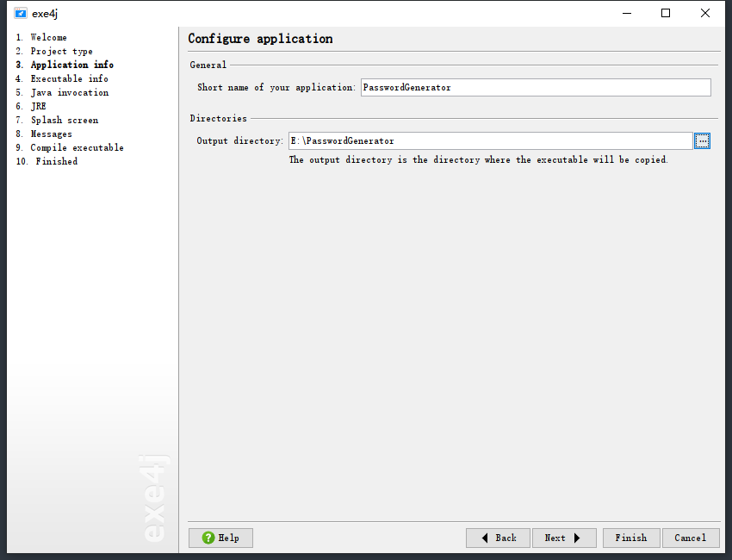Switch to step 5 Java invocation
732x560 pixels.
point(62,92)
